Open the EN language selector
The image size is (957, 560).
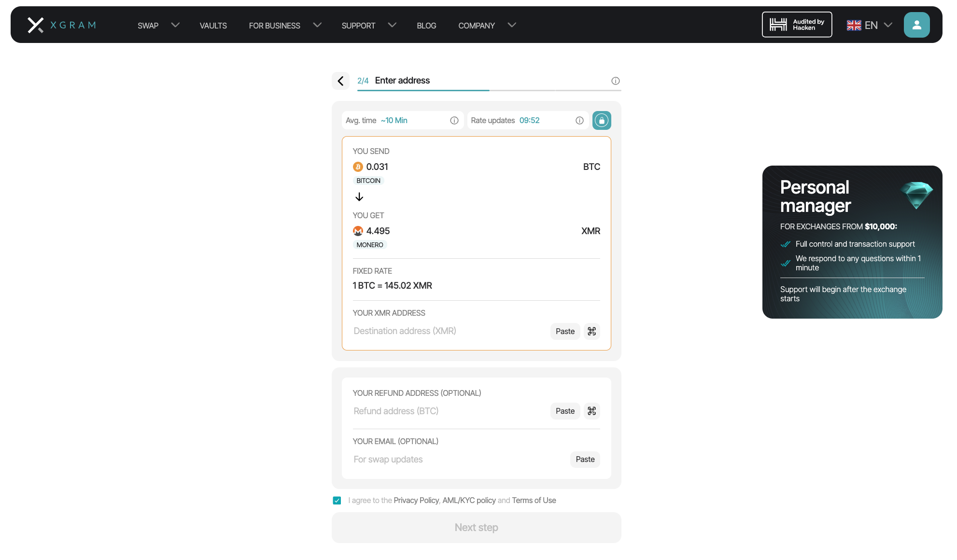pos(869,26)
